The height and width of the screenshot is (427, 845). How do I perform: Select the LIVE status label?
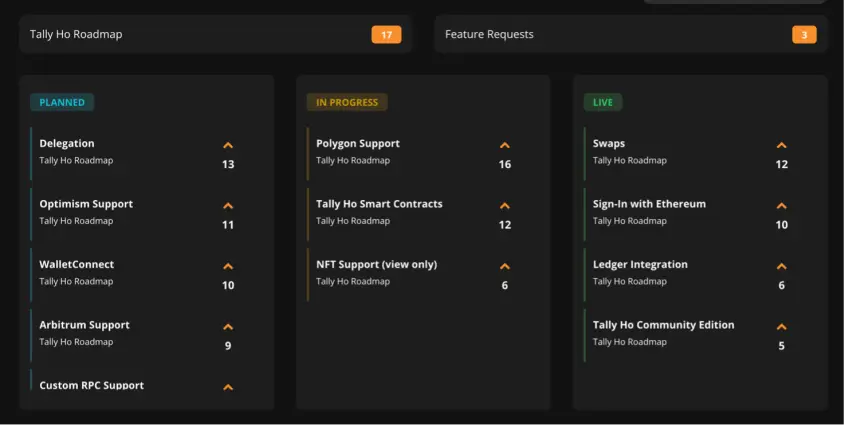click(x=603, y=102)
